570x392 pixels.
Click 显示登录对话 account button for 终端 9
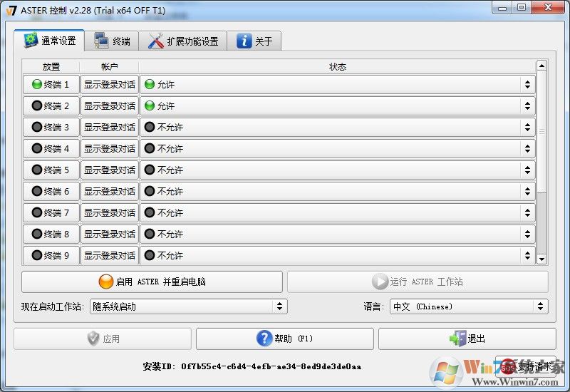[110, 255]
